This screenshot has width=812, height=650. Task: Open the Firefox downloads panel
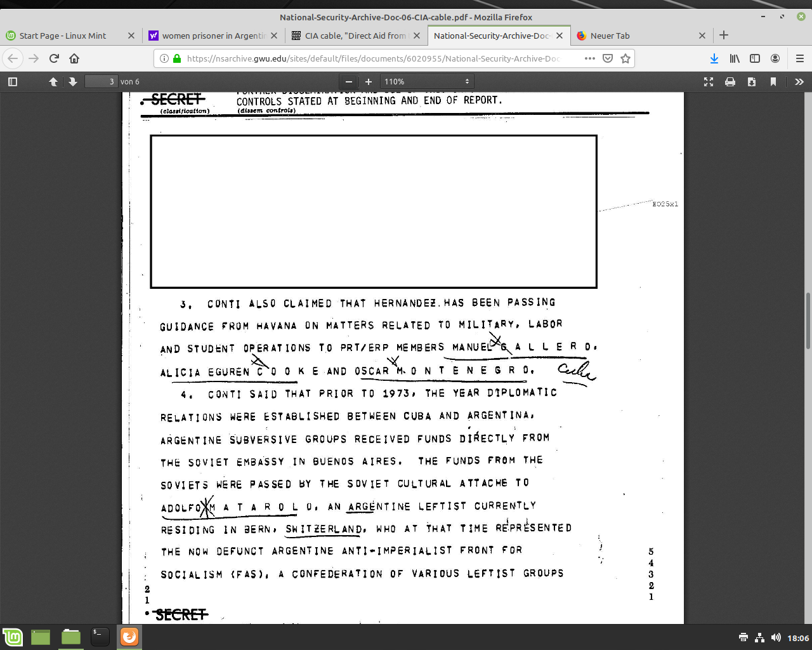click(714, 58)
